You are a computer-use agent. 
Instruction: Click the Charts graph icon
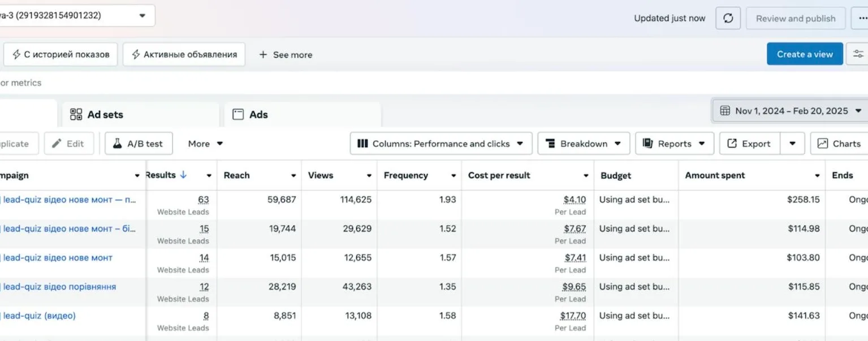(822, 144)
